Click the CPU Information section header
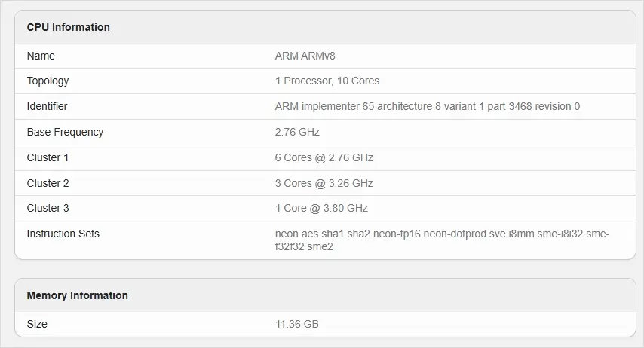This screenshot has height=348, width=644. pyautogui.click(x=69, y=27)
